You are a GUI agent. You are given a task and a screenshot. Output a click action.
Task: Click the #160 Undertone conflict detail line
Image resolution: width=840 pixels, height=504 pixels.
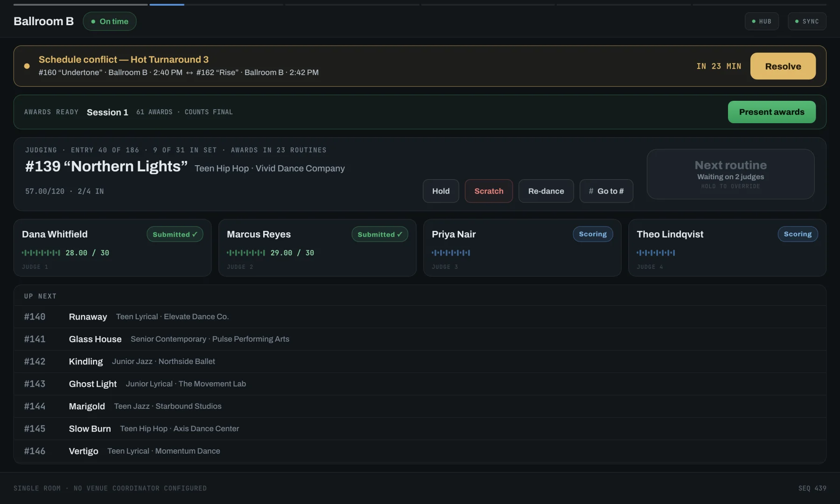pos(179,72)
